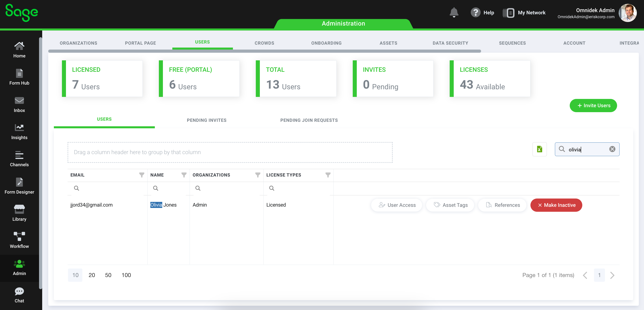The width and height of the screenshot is (644, 310).
Task: Click the Invite Users button
Action: coord(593,105)
